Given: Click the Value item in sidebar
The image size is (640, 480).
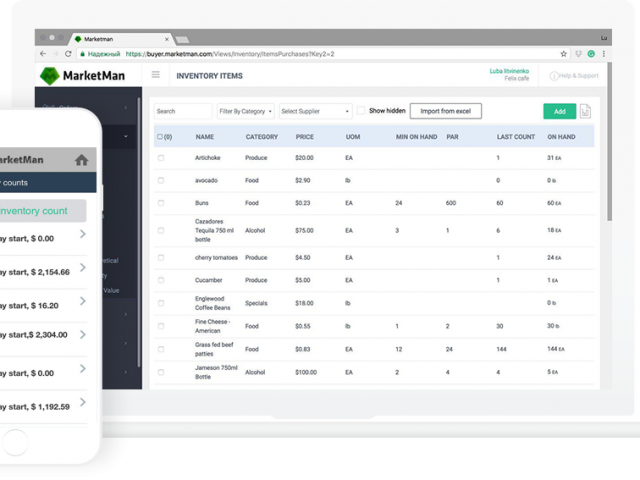Looking at the screenshot, I should click(x=111, y=291).
